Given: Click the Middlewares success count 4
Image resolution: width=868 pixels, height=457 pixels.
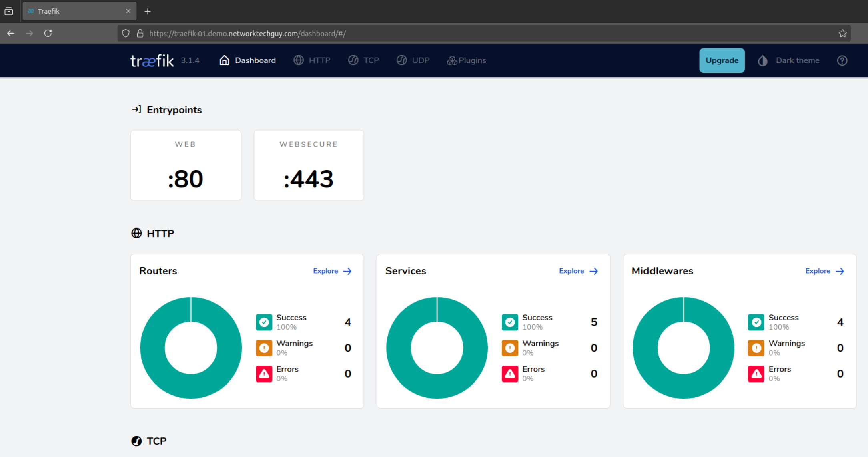Looking at the screenshot, I should pyautogui.click(x=840, y=322).
